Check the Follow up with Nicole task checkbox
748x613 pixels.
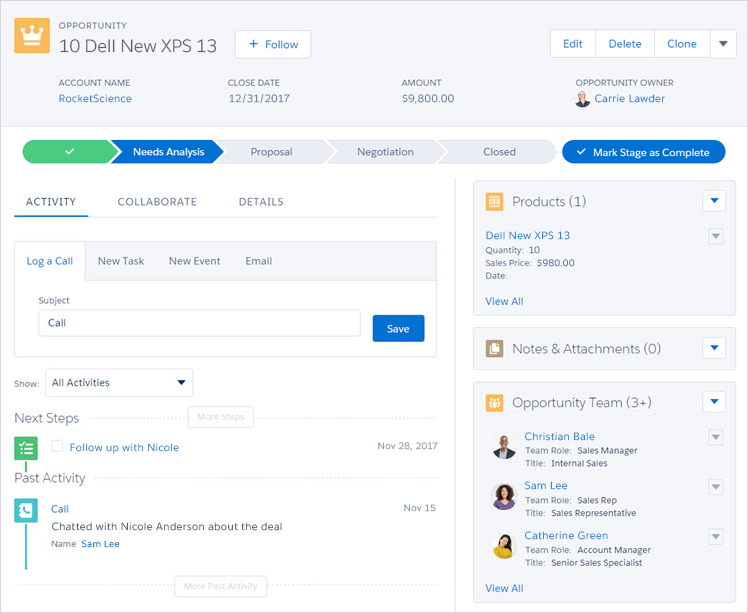pos(57,446)
